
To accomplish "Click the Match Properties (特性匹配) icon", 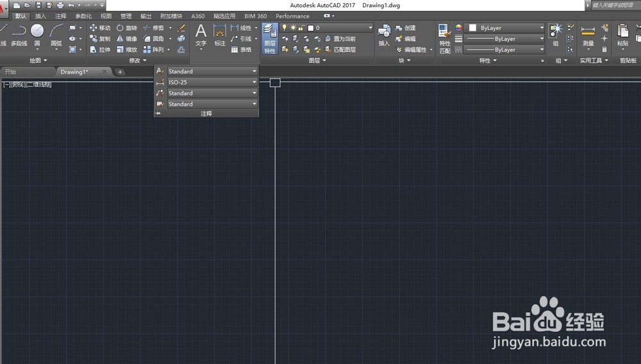I will click(x=445, y=38).
